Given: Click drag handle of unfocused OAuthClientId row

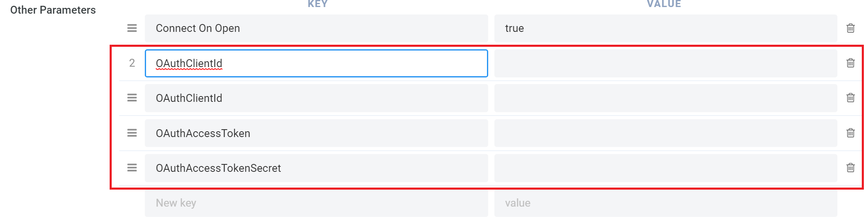Looking at the screenshot, I should tap(132, 98).
